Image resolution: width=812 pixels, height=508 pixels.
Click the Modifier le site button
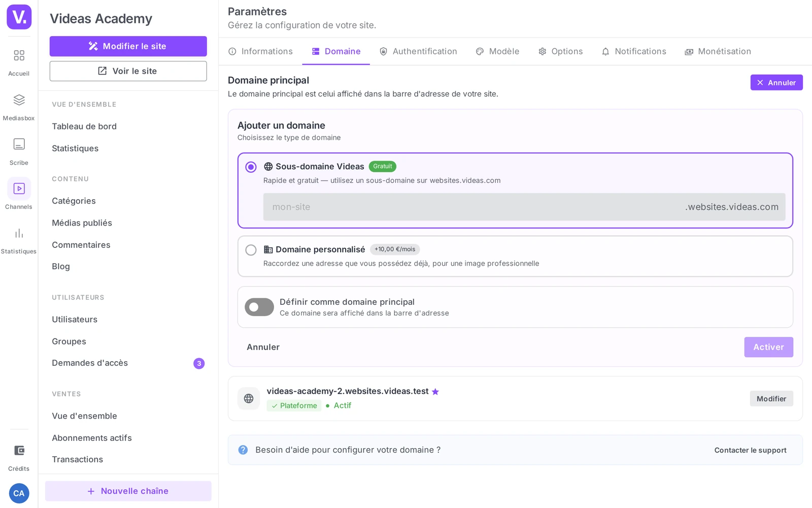pyautogui.click(x=128, y=46)
